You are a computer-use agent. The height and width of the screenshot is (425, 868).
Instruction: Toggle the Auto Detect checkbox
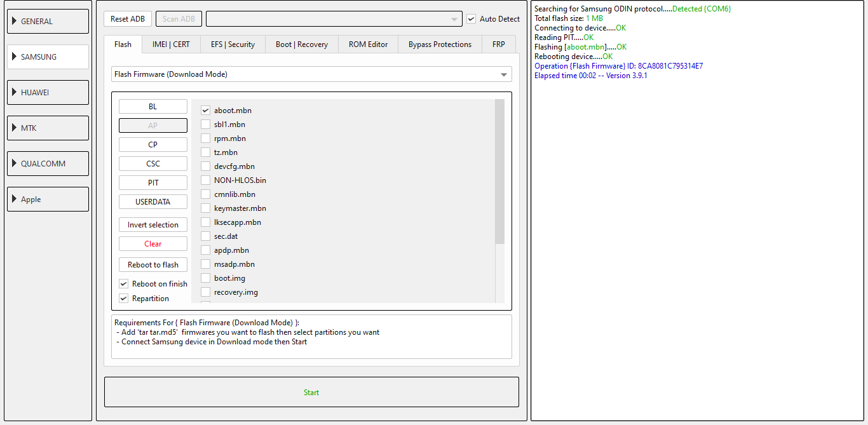(471, 19)
